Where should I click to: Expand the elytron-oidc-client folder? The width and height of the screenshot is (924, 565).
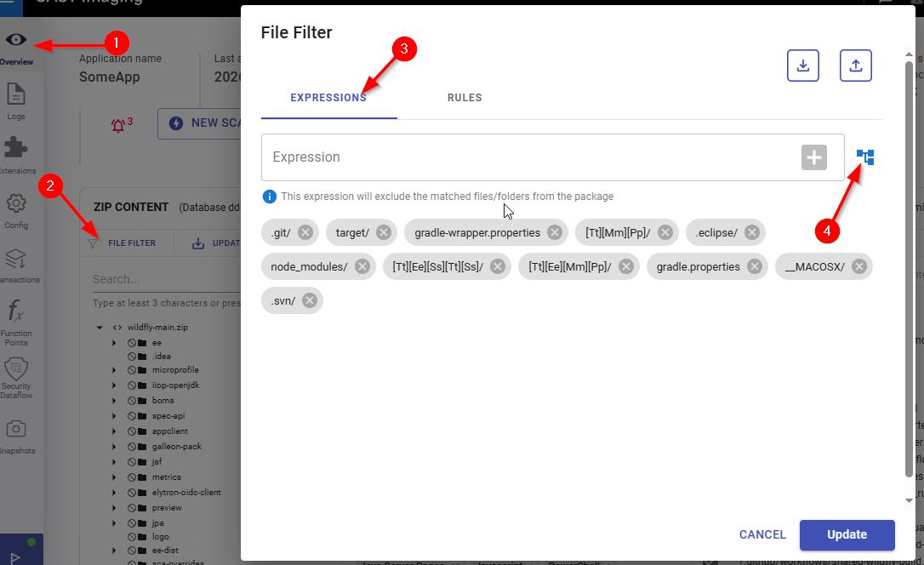pyautogui.click(x=114, y=493)
